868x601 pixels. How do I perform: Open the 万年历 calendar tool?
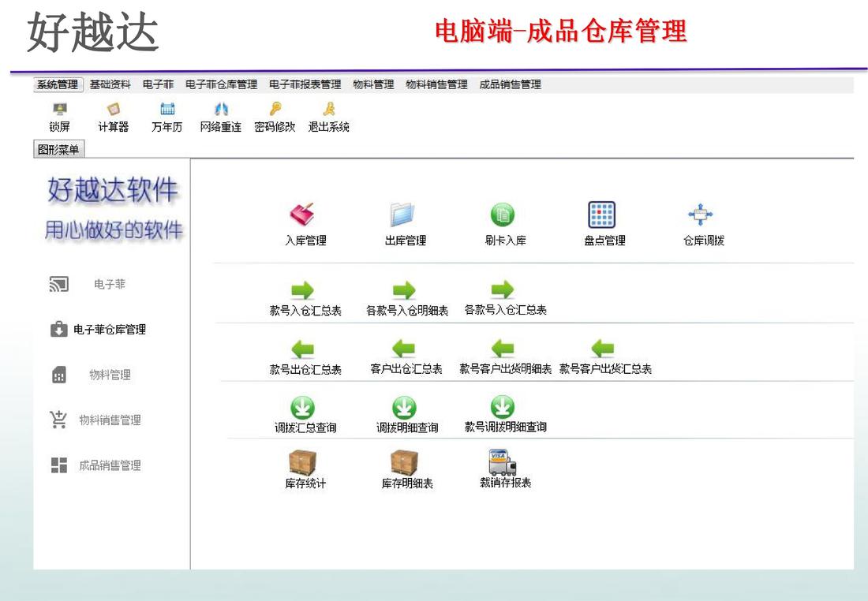pos(166,111)
